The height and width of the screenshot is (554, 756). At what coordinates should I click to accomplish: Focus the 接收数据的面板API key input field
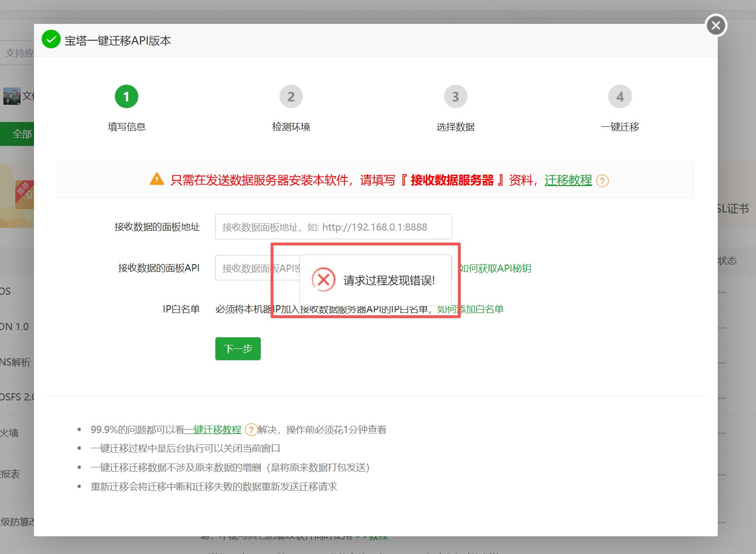pos(257,268)
